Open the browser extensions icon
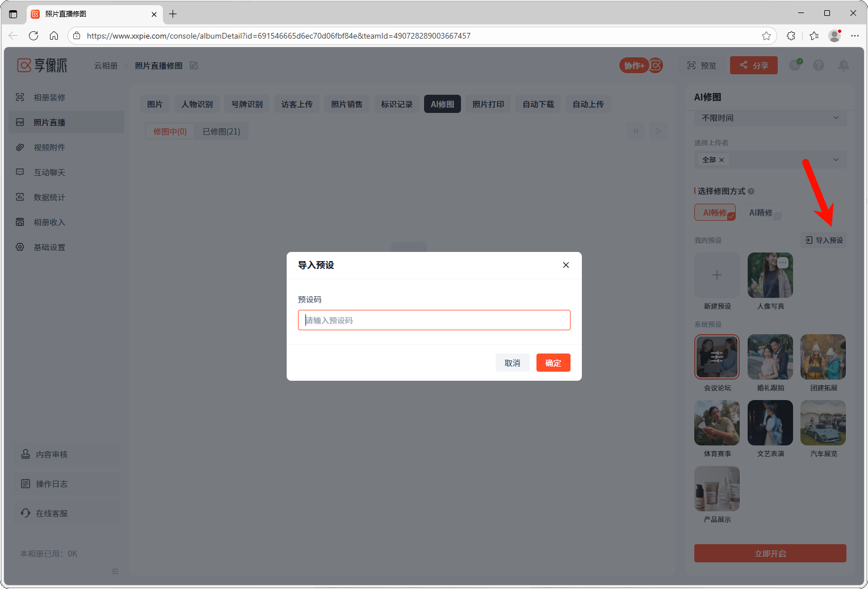Viewport: 868px width, 589px height. [x=791, y=36]
